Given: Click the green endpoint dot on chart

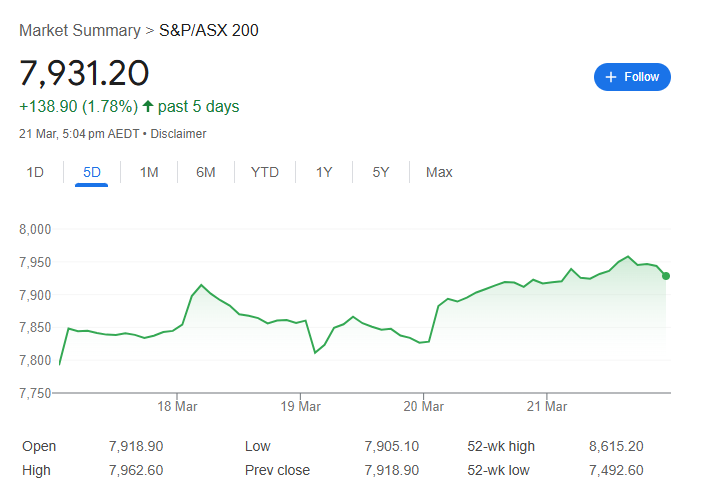Looking at the screenshot, I should point(666,276).
